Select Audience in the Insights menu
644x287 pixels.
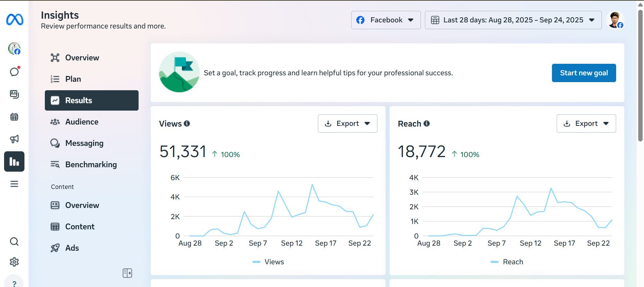click(82, 122)
